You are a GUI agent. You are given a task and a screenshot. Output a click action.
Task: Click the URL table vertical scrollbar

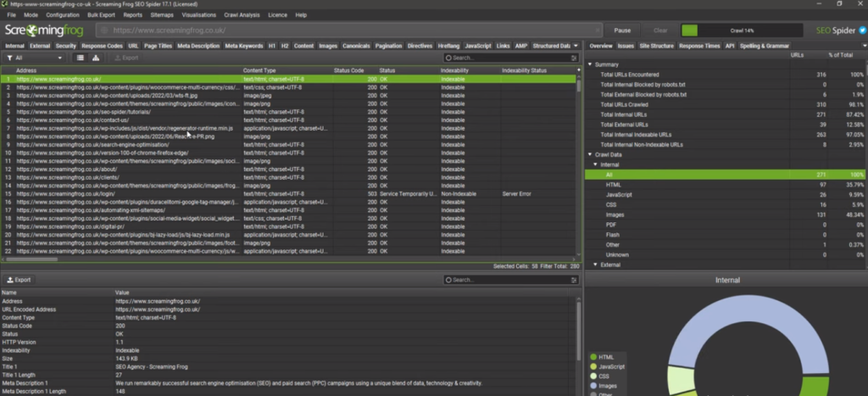[579, 86]
